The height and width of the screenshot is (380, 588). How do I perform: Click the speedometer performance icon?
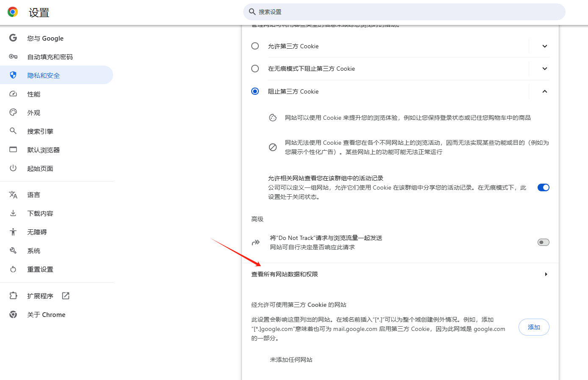pos(13,94)
